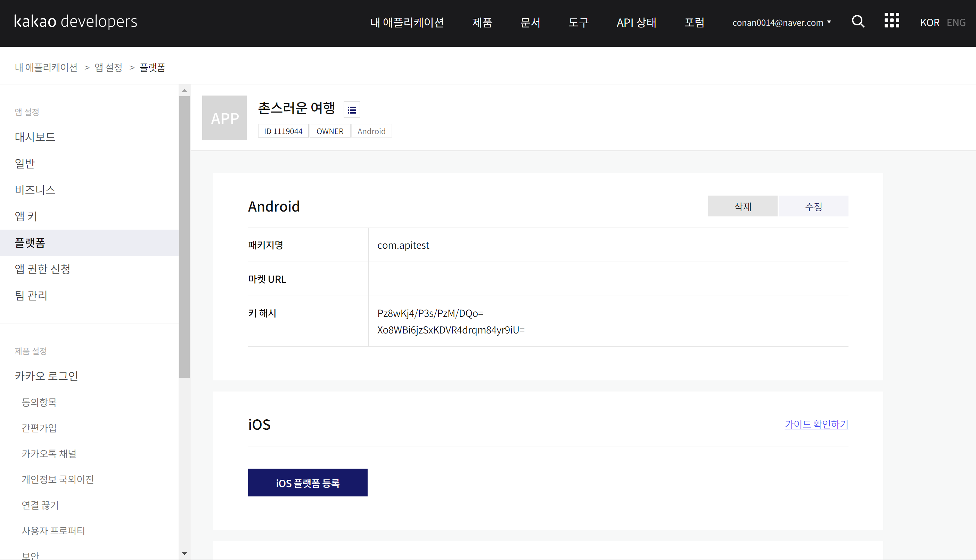Click the 삭제 button for Android

pyautogui.click(x=742, y=206)
